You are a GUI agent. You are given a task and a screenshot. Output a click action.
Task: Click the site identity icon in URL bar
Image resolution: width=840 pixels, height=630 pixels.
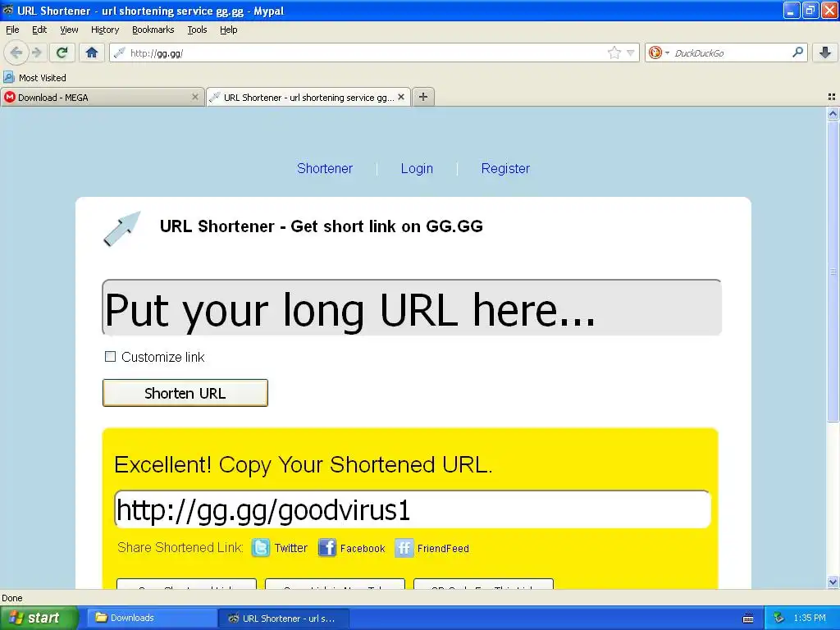point(120,52)
